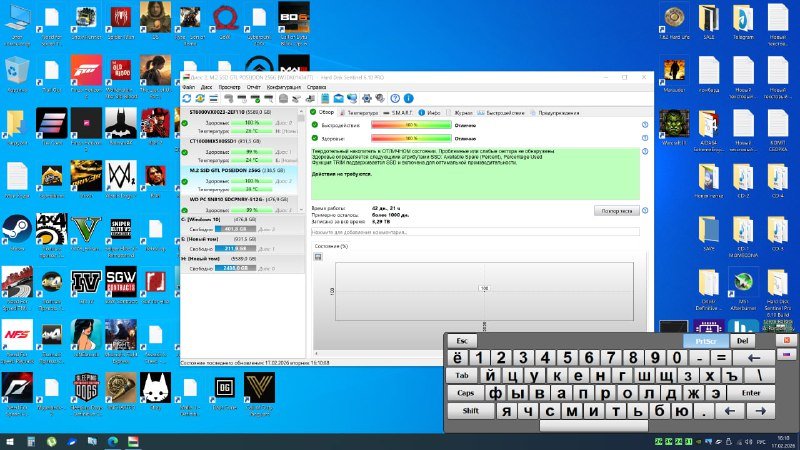Click the Повтор теста button
This screenshot has width=800, height=450.
[614, 211]
